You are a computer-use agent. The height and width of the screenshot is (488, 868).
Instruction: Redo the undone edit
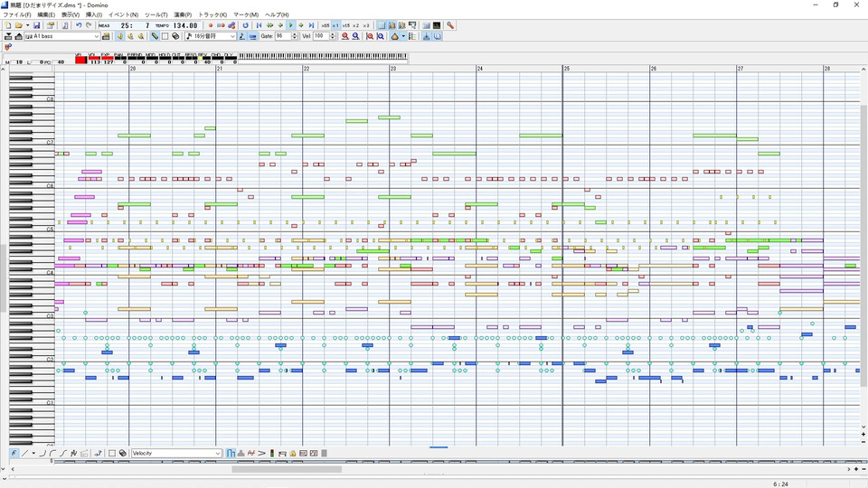click(x=89, y=25)
